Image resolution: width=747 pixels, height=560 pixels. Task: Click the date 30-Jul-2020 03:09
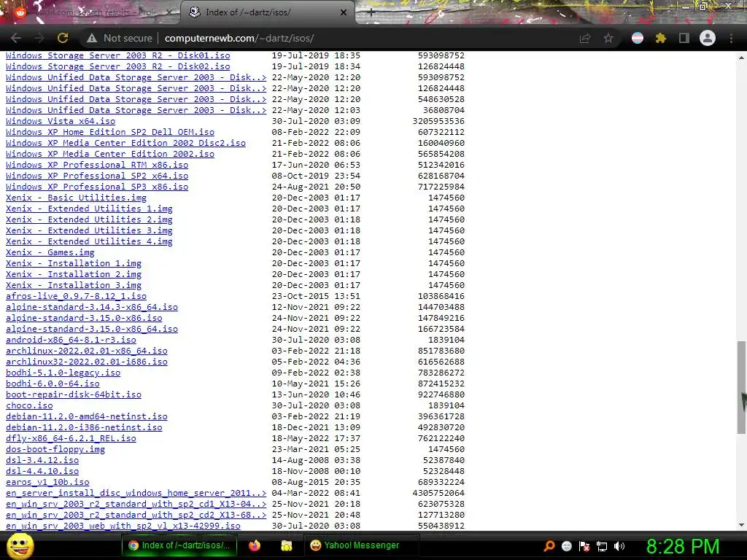pyautogui.click(x=316, y=121)
